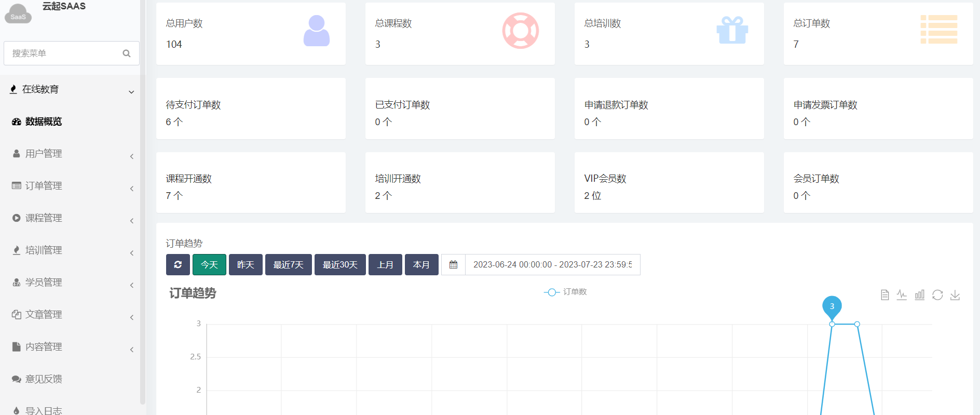This screenshot has height=415, width=980.
Task: Expand 课程管理 chevron arrow
Action: coord(132,221)
